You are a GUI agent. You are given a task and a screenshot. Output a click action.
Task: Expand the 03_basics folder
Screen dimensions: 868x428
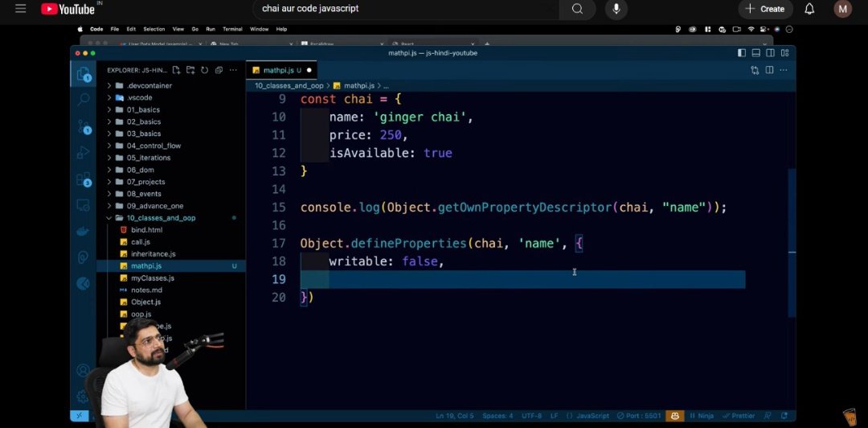tap(170, 134)
